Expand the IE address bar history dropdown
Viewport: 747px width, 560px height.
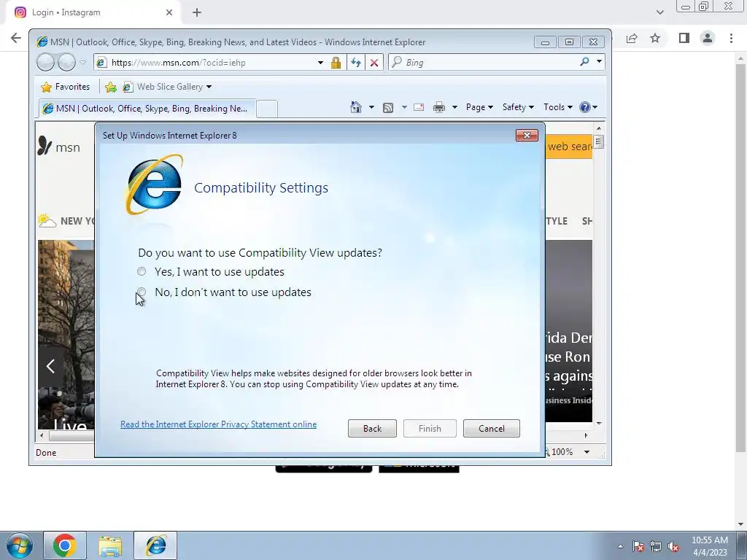click(321, 63)
